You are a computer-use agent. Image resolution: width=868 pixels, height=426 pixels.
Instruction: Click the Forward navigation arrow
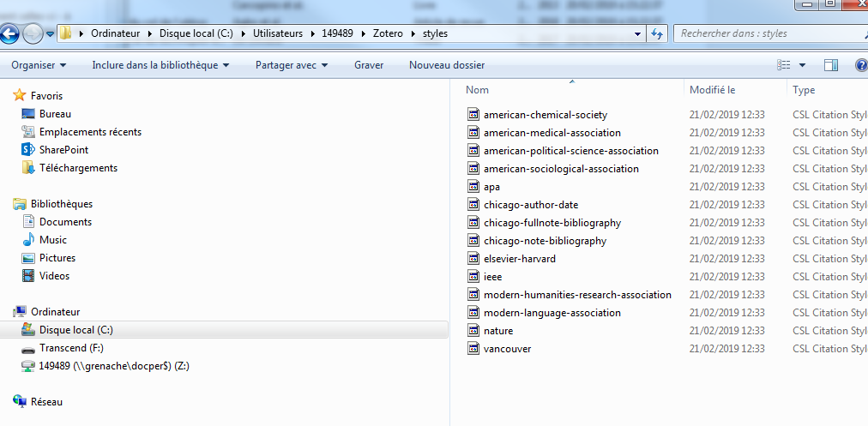point(33,34)
